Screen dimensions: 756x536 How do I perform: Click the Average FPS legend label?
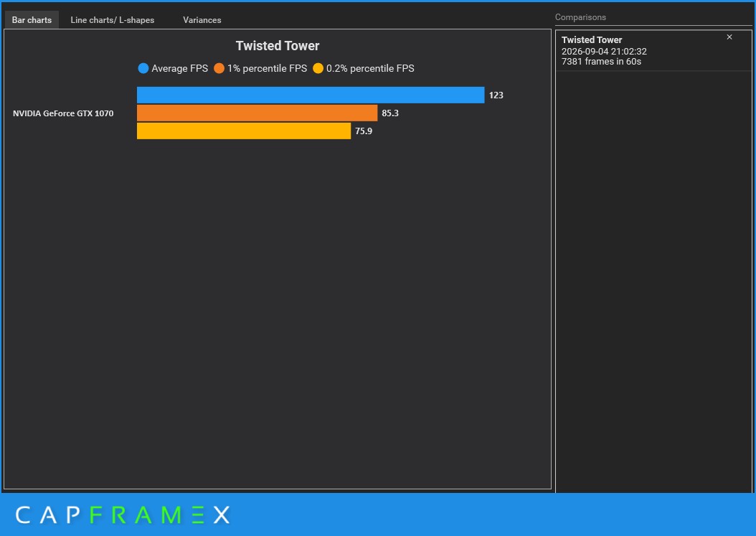point(180,68)
